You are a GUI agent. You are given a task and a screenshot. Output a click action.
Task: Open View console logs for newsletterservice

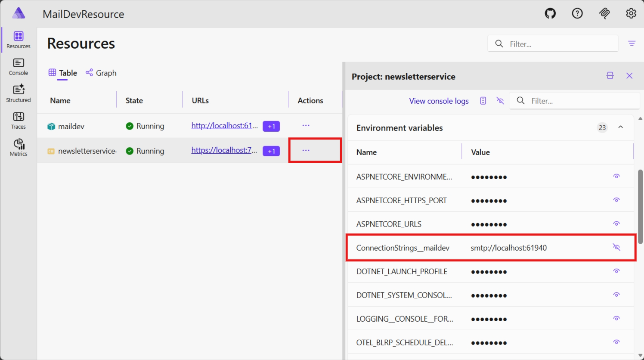point(439,101)
